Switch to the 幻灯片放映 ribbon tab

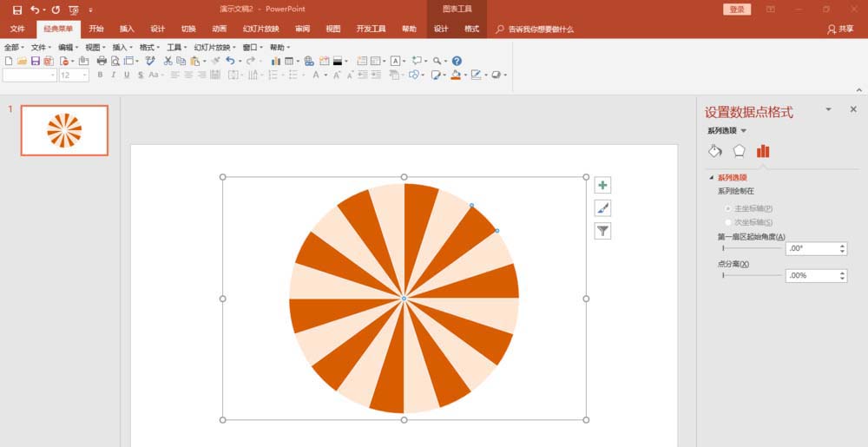(260, 30)
